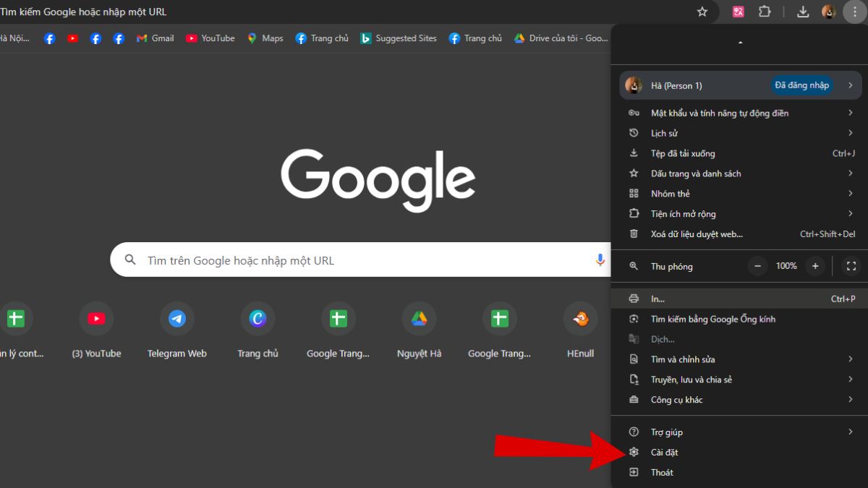This screenshot has height=488, width=868.
Task: Click the magnifier icon in search box
Action: pos(130,260)
